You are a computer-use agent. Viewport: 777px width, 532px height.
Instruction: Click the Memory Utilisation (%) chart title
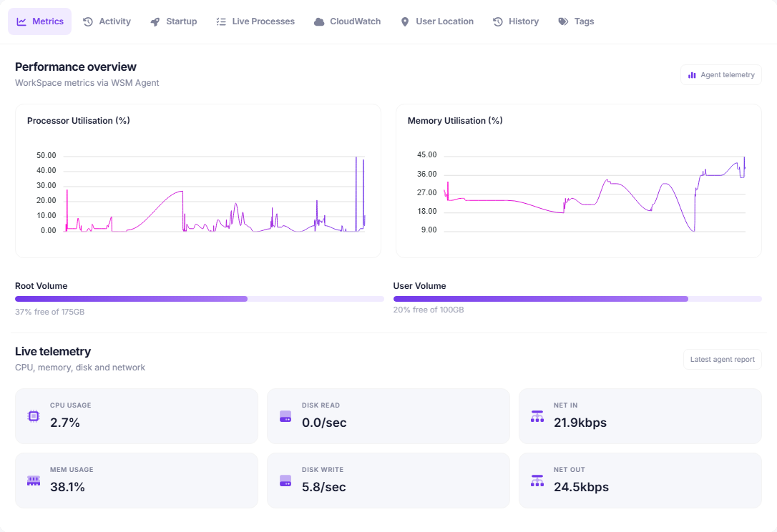(455, 121)
